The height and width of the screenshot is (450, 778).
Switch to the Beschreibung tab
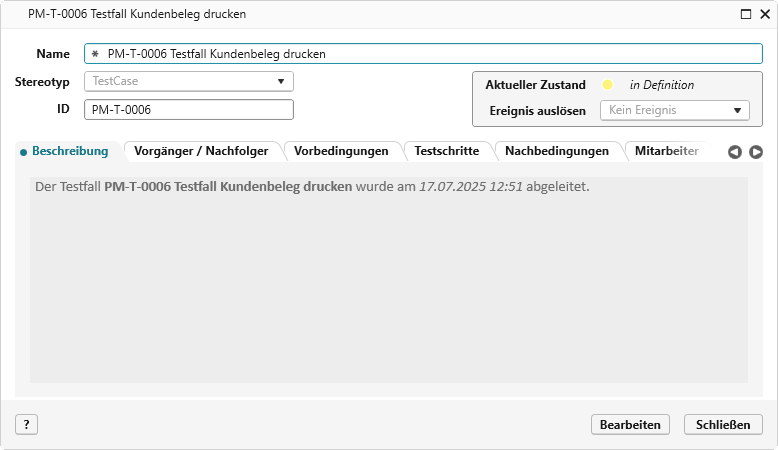point(69,151)
